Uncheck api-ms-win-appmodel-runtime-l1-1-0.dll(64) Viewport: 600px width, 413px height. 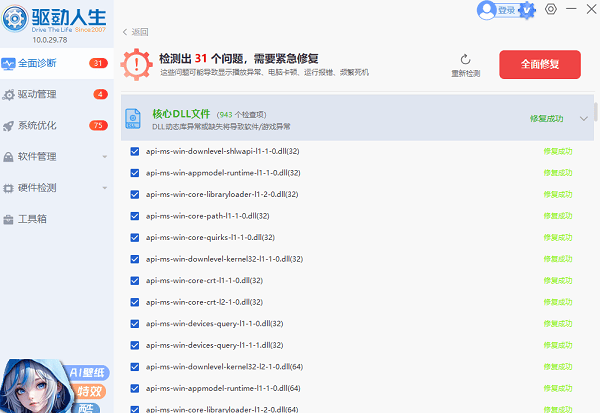coord(135,389)
